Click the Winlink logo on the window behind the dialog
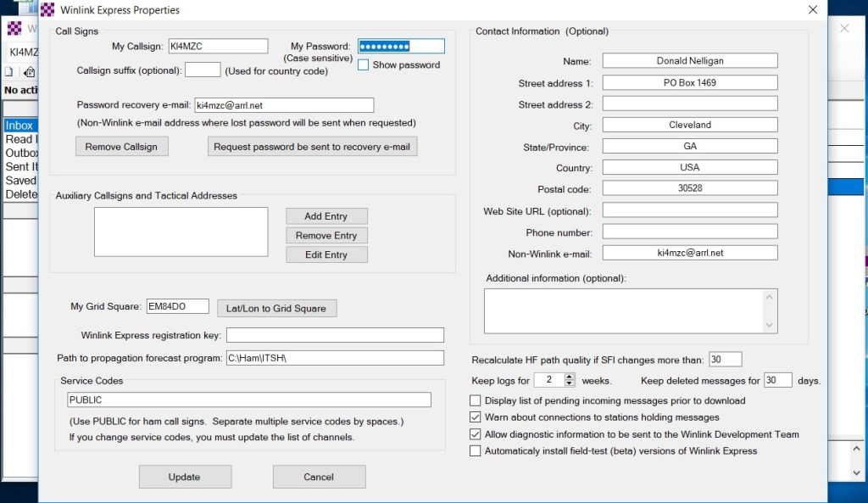The width and height of the screenshot is (868, 503). coord(14,28)
